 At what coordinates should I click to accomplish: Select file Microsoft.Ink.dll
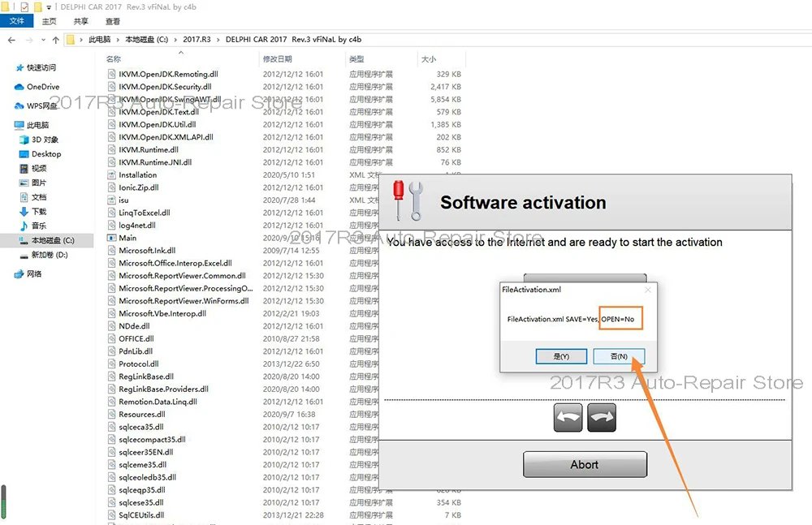[147, 251]
